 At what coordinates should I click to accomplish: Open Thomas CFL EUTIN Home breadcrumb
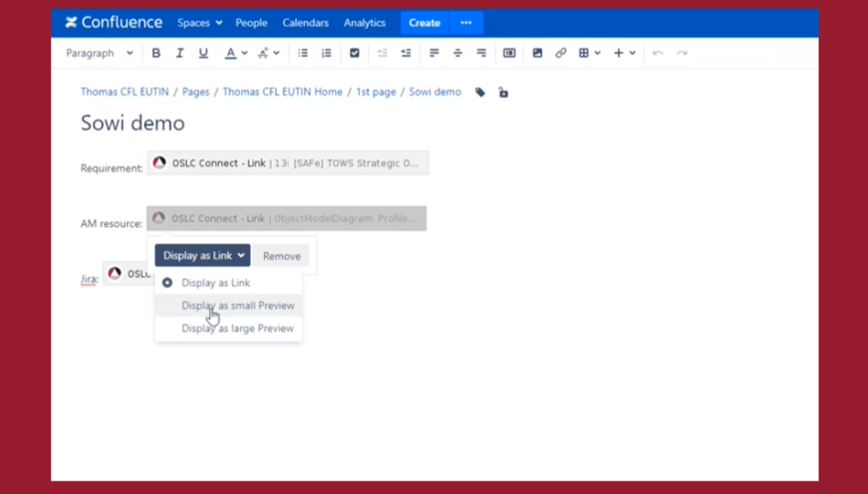coord(282,92)
